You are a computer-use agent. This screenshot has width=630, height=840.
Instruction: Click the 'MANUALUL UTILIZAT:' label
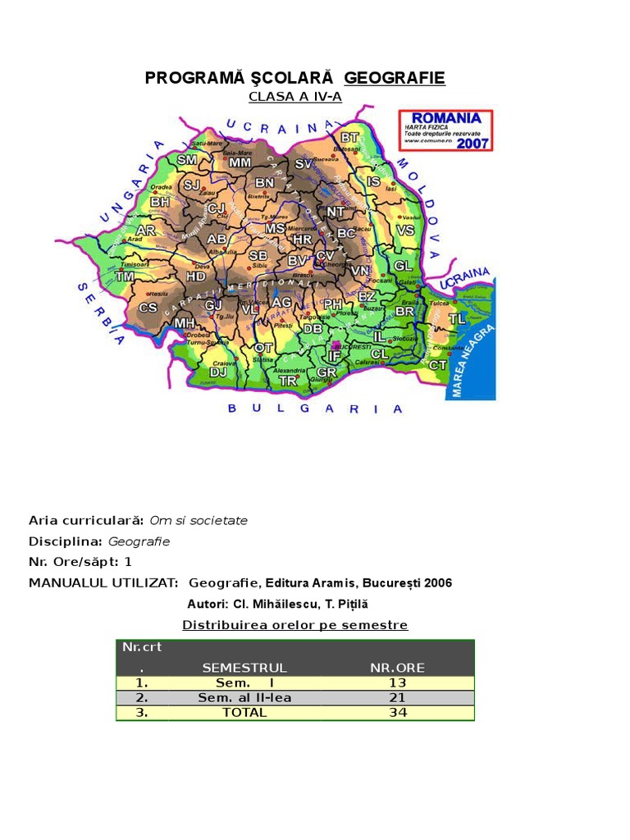coord(103,583)
